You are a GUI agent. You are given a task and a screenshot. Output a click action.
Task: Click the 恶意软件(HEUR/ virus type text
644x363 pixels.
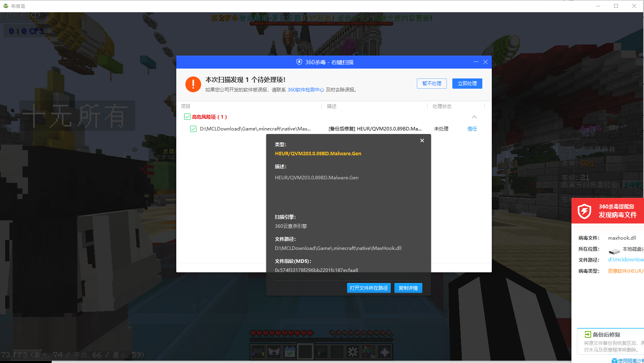click(626, 271)
